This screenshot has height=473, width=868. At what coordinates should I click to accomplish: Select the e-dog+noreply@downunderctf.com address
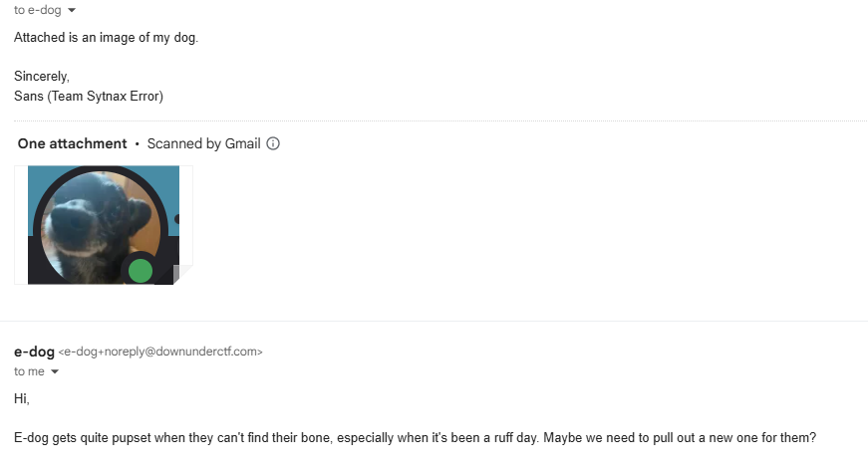pos(160,352)
